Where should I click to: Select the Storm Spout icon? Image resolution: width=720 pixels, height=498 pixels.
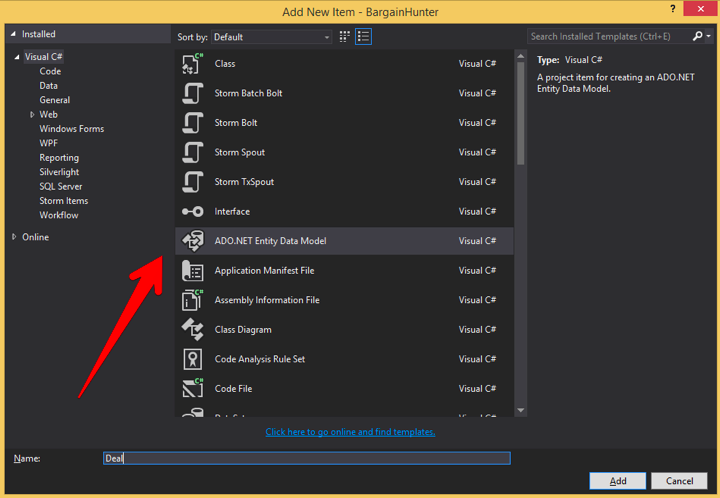pos(192,152)
